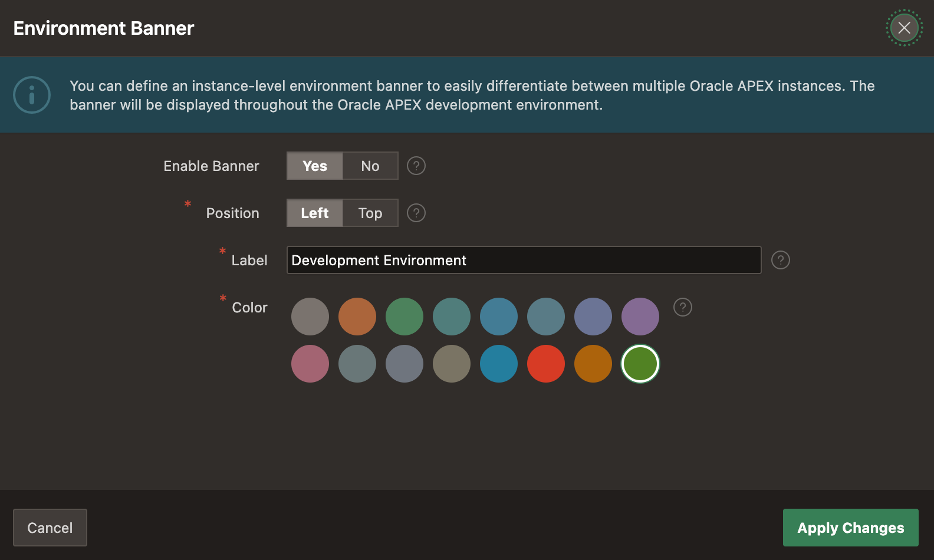Apply Changes to save banner settings

[850, 528]
